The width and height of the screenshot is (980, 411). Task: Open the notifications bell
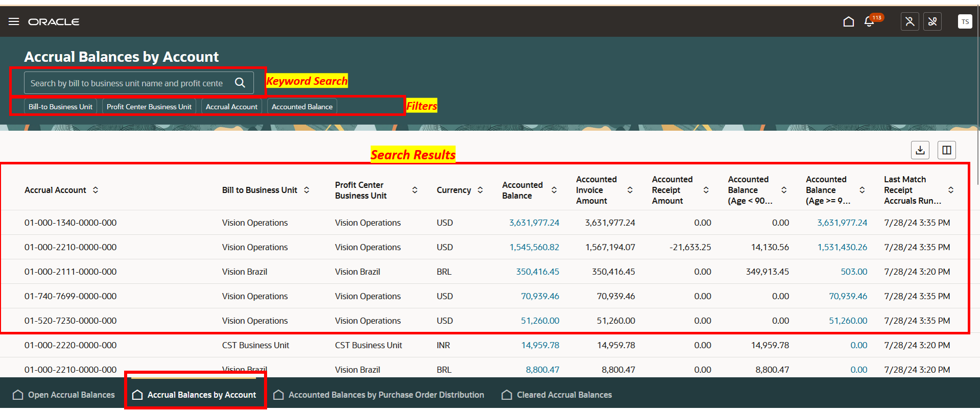(869, 21)
